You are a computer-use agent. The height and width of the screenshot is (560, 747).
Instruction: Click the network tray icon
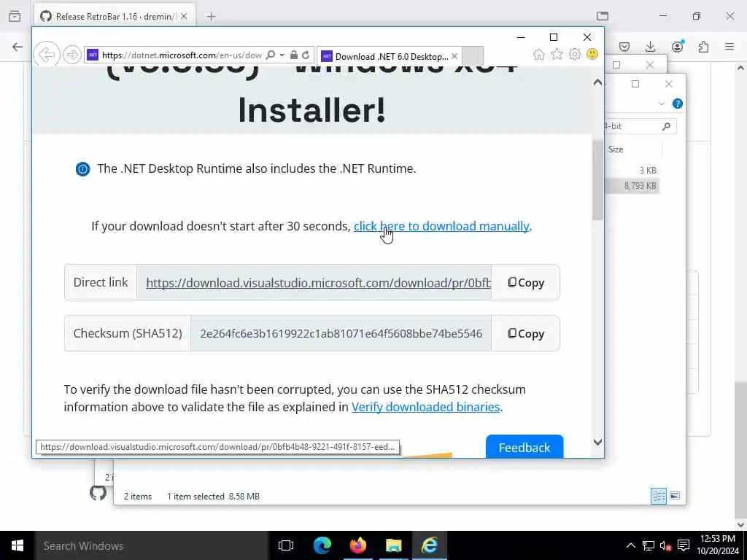(648, 545)
